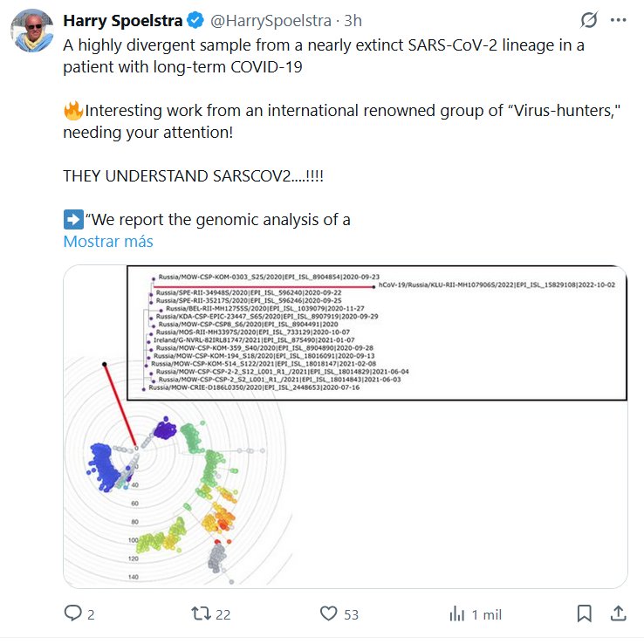Image resolution: width=644 pixels, height=644 pixels.
Task: Click the phylogenetic tree inset box
Action: [x=377, y=332]
